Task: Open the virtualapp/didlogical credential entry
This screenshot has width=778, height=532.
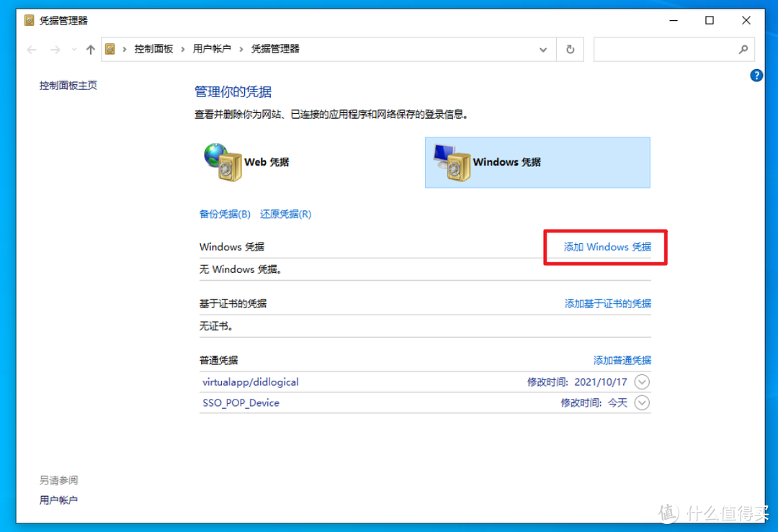Action: pyautogui.click(x=425, y=382)
